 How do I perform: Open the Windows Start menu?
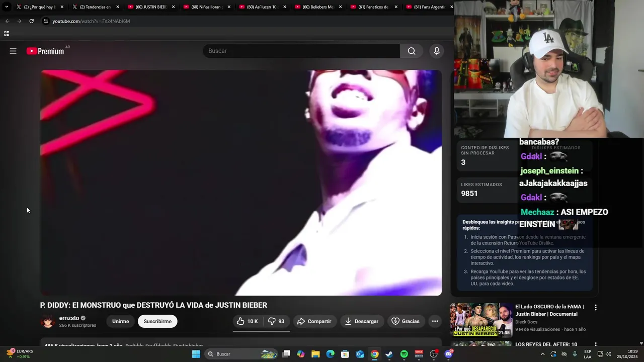[x=196, y=354]
